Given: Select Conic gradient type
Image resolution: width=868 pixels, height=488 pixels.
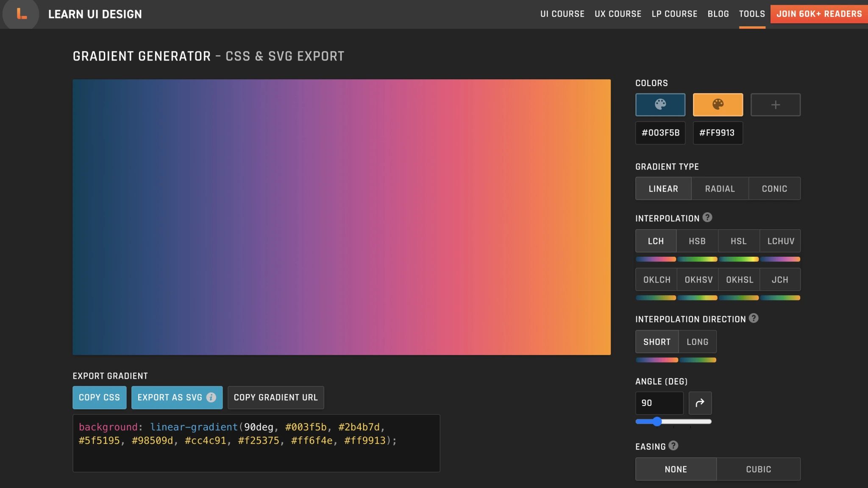Looking at the screenshot, I should 775,189.
